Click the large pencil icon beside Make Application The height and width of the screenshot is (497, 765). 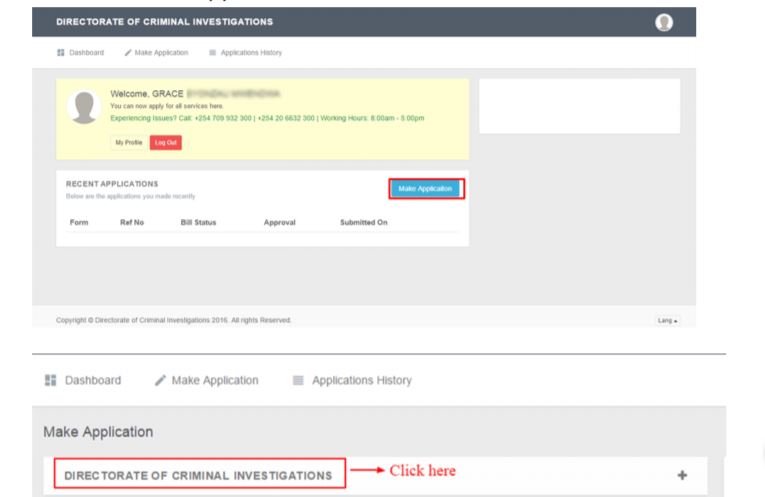click(160, 380)
